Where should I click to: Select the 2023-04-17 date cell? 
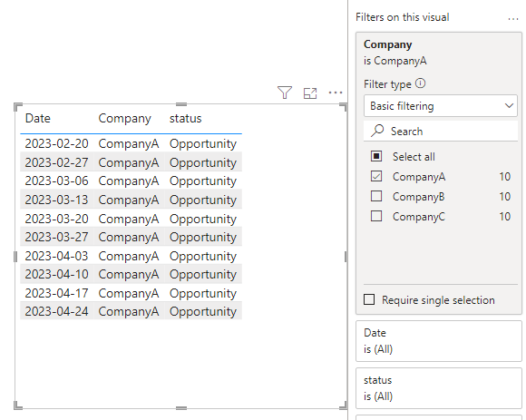tap(56, 293)
